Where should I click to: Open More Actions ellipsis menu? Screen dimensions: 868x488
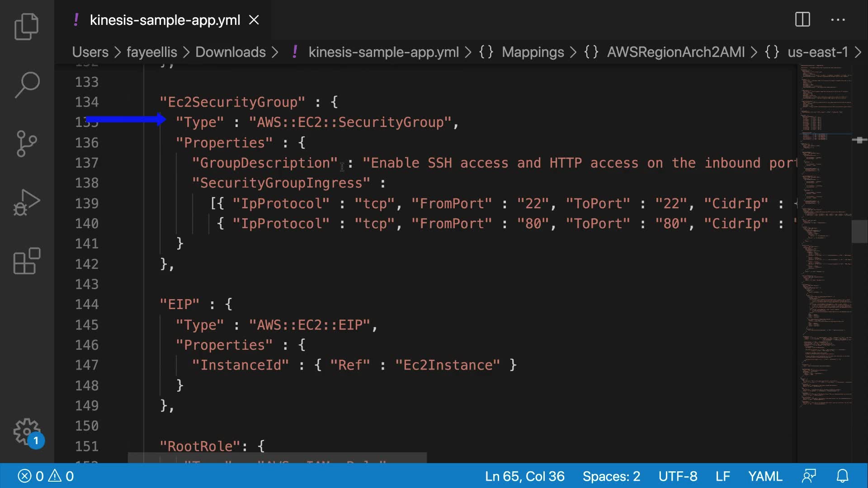coord(838,19)
